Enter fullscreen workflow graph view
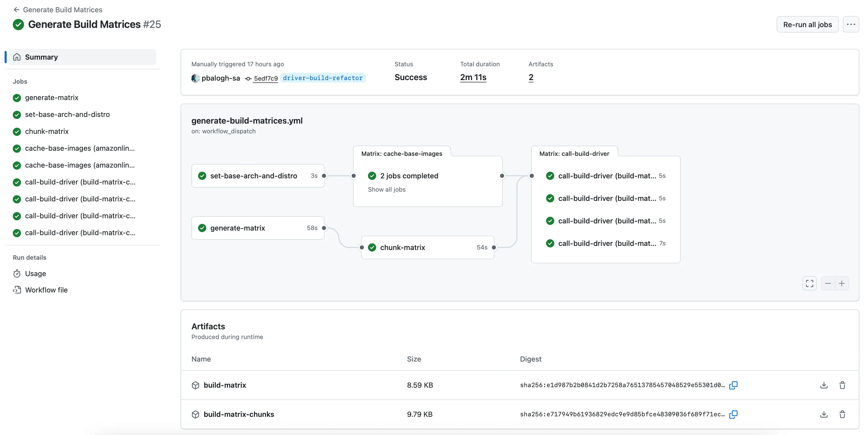This screenshot has width=868, height=435. click(x=809, y=283)
